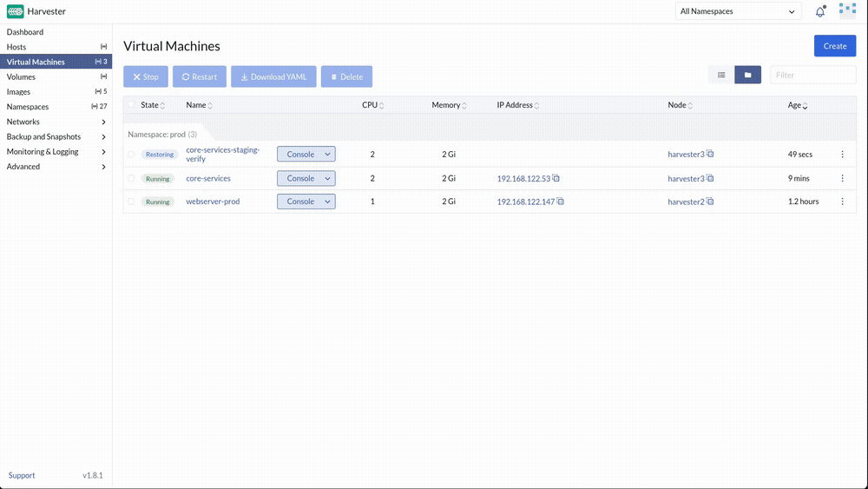This screenshot has width=868, height=489.
Task: Open harvester3 node link in core-services row
Action: [x=686, y=178]
